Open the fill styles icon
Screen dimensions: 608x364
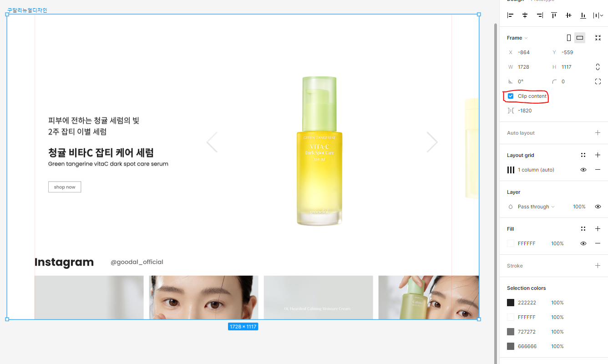pos(583,229)
